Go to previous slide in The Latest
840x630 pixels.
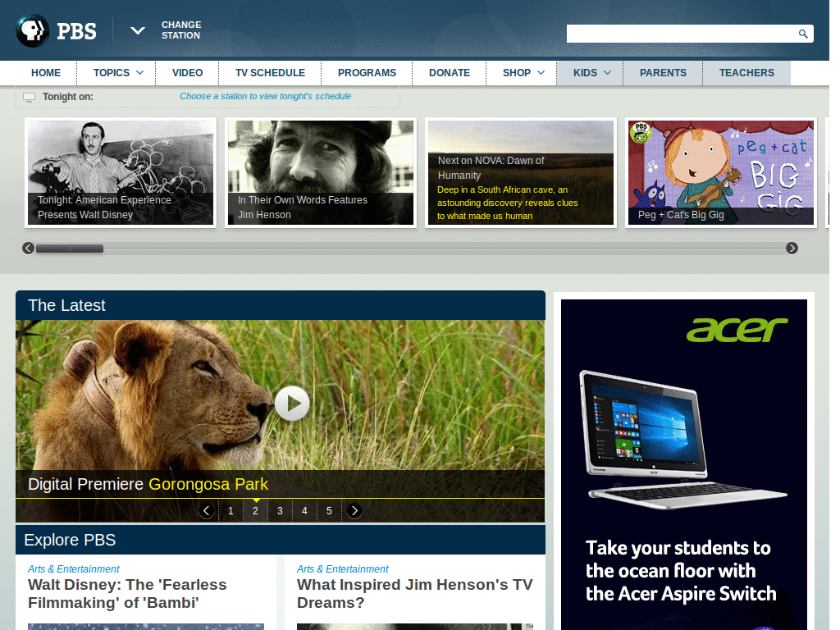pyautogui.click(x=207, y=510)
